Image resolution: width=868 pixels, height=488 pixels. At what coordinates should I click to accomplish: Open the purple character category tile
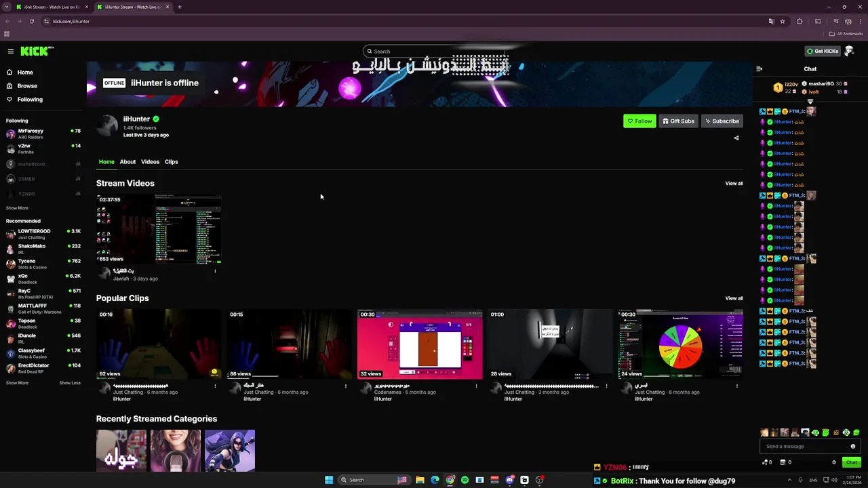click(x=230, y=451)
